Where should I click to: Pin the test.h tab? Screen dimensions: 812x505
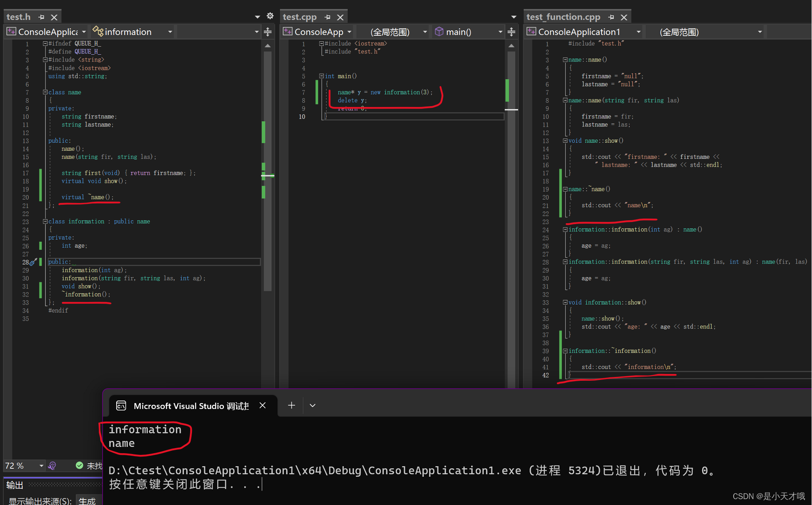[x=41, y=17]
